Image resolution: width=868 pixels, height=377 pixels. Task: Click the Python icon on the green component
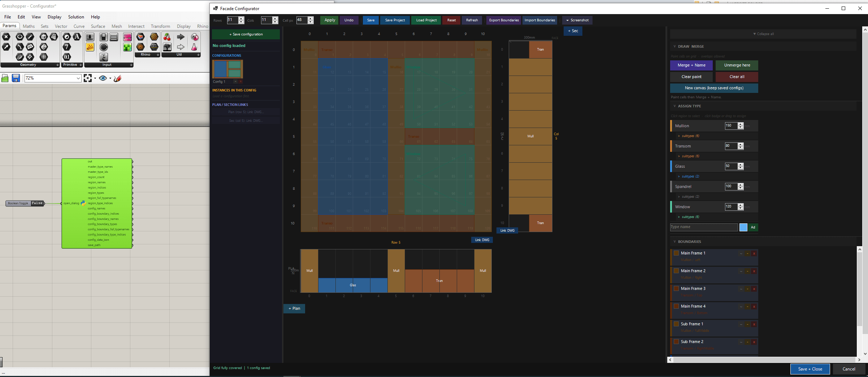point(83,203)
